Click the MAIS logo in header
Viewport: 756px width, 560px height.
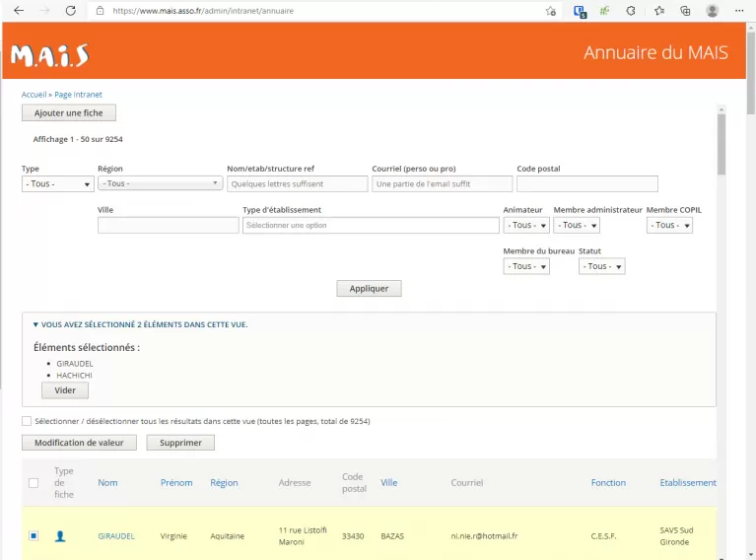(x=49, y=55)
